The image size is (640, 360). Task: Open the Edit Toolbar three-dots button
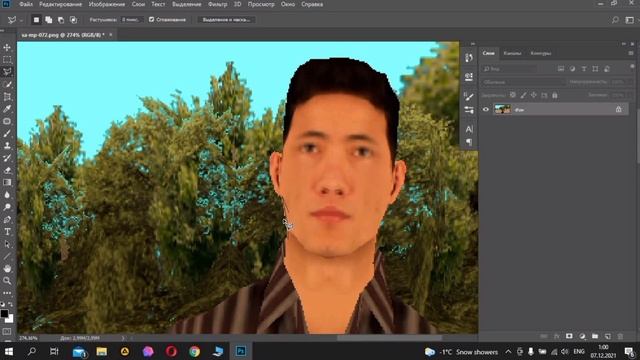(x=7, y=293)
